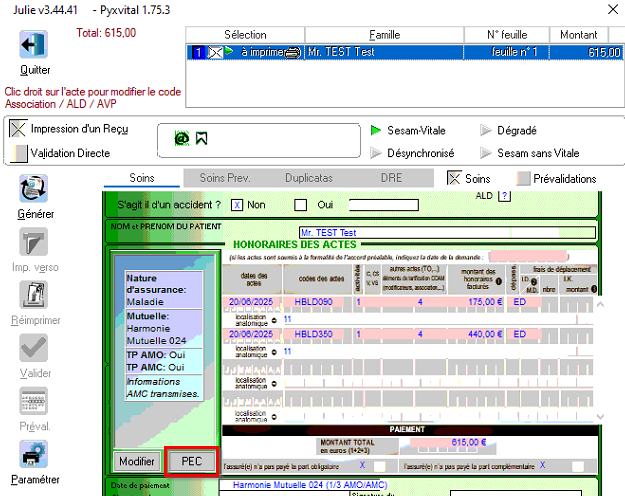Select Sesam sans Vitale mode arrow
The width and height of the screenshot is (625, 496).
click(x=485, y=153)
